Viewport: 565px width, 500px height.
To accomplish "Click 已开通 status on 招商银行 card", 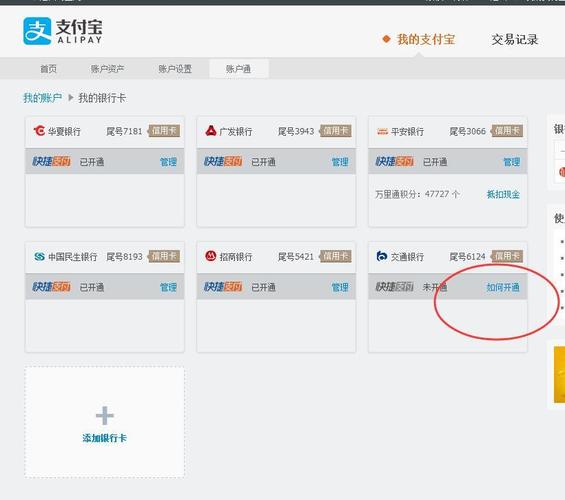I will point(263,287).
